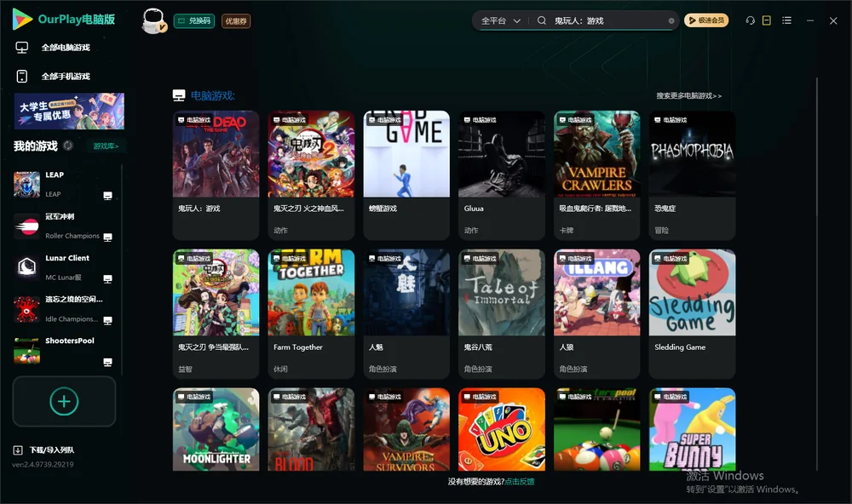Click the PC icon beside Roller Champions

click(107, 238)
